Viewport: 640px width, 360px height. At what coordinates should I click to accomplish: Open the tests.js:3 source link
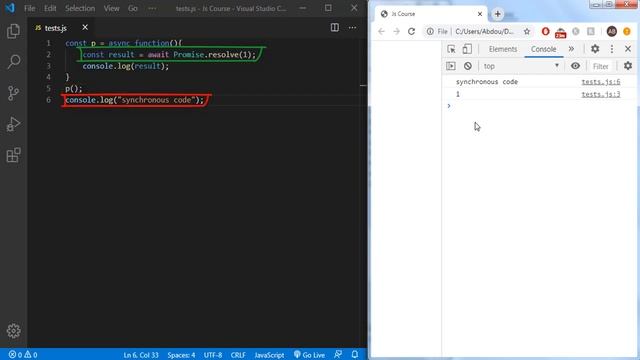click(601, 94)
